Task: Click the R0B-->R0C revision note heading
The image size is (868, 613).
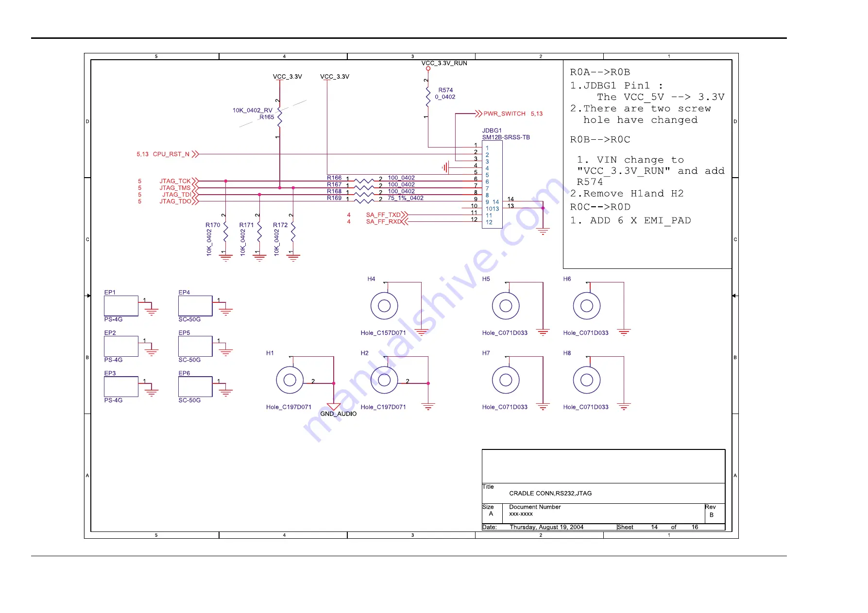Action: click(600, 140)
